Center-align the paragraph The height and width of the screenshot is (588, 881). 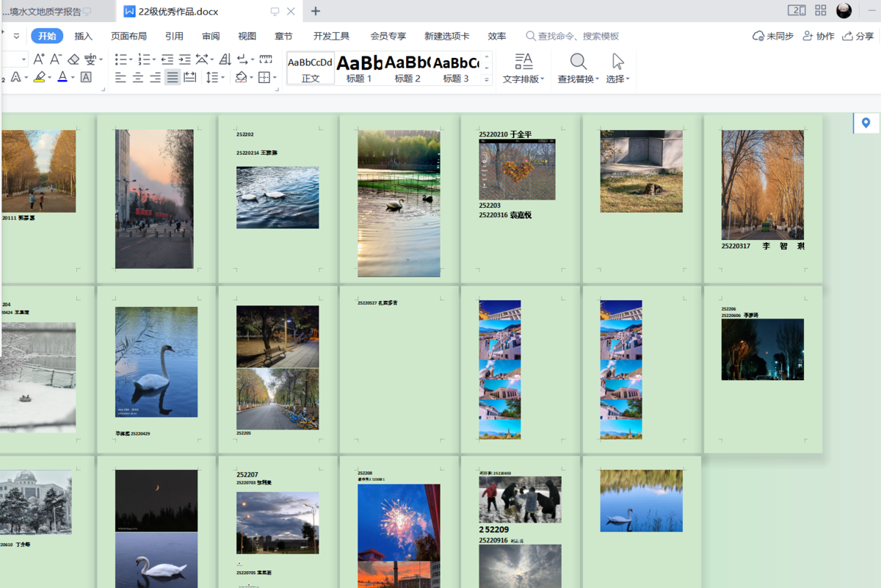pyautogui.click(x=138, y=77)
